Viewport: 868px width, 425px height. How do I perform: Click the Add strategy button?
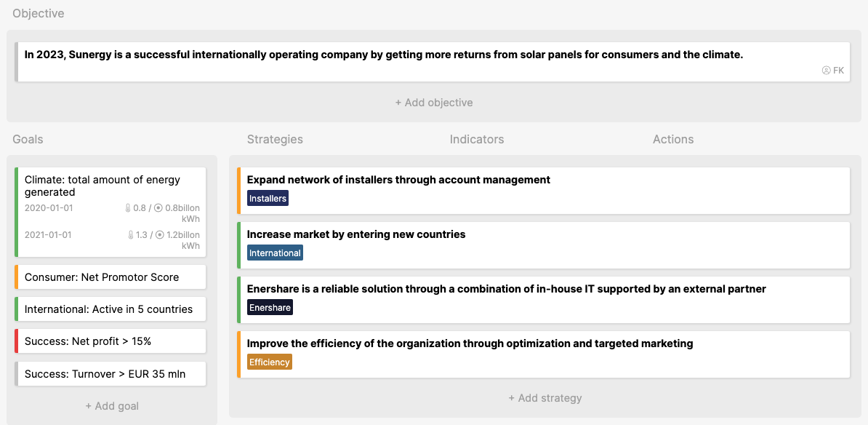pos(545,398)
